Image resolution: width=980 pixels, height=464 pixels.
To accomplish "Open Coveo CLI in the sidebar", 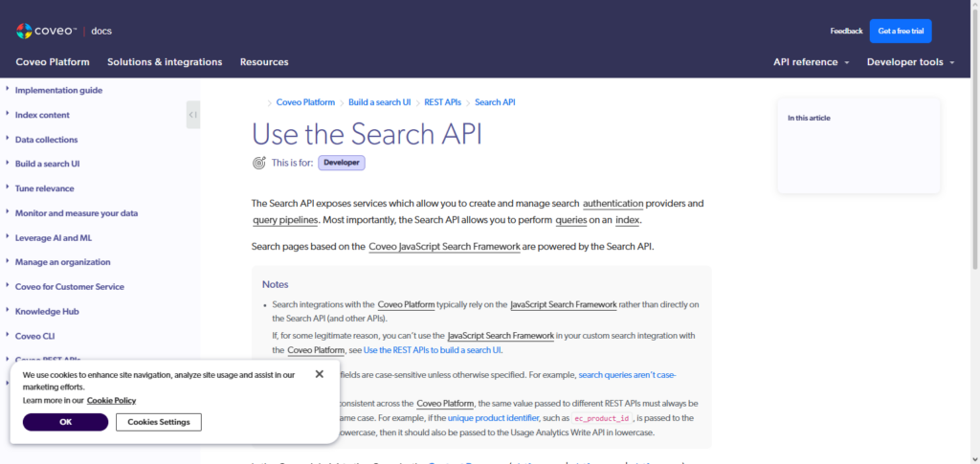I will click(x=35, y=336).
